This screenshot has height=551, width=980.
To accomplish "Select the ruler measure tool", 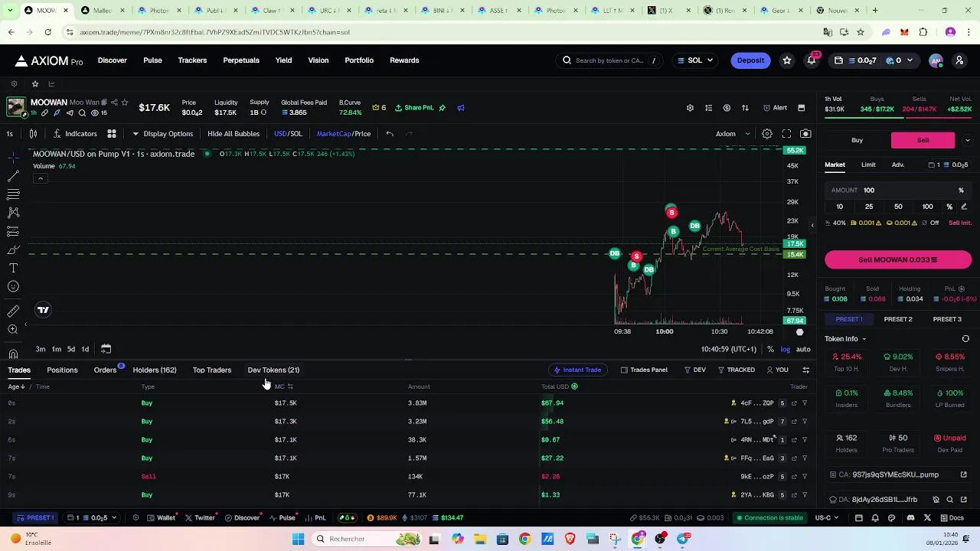I will click(13, 311).
